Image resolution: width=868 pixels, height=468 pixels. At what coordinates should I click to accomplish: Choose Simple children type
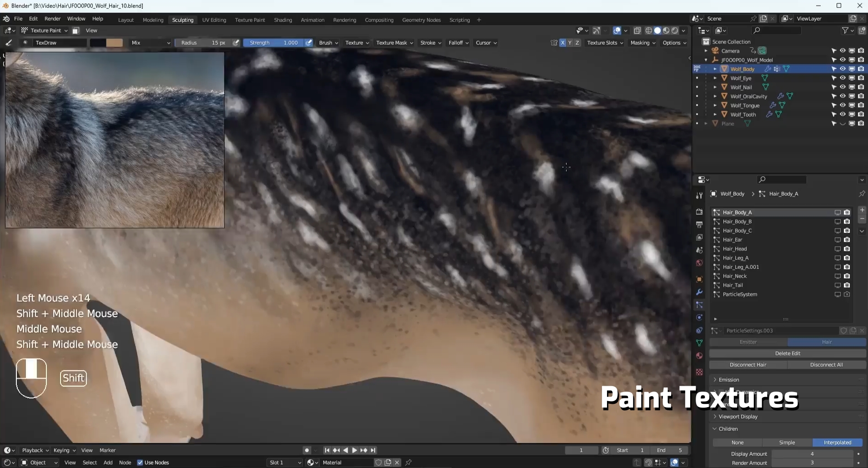787,443
